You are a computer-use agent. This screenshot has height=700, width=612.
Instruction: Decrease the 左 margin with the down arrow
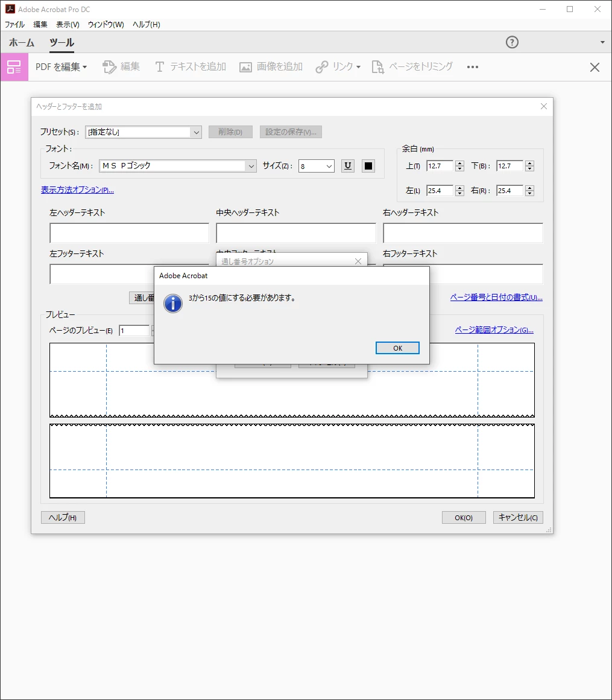pyautogui.click(x=460, y=193)
